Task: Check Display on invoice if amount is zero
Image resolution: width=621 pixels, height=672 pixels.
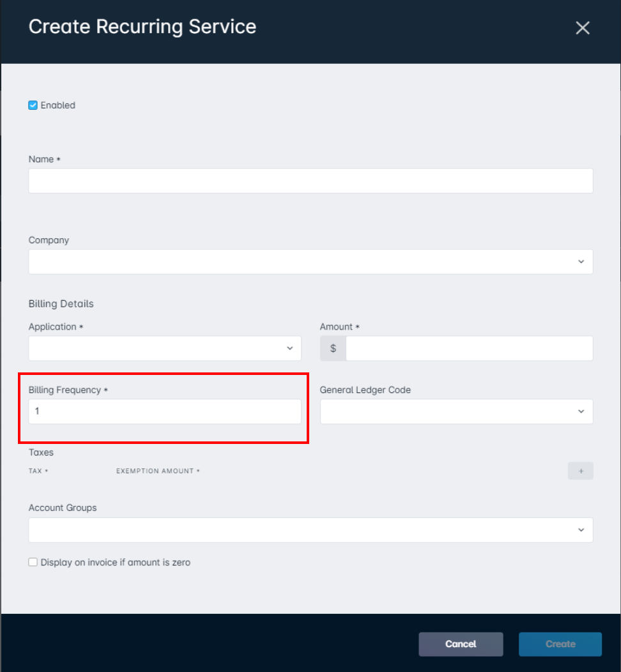Action: 33,562
